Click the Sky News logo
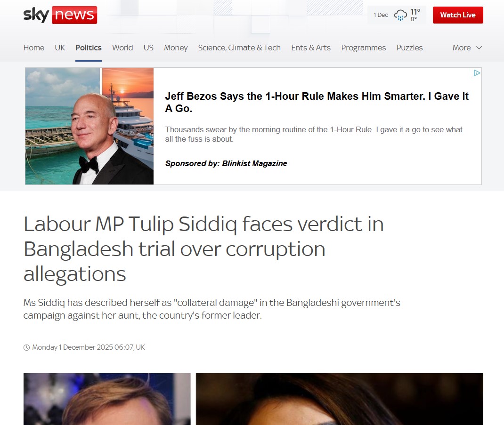Viewport: 504px width, 425px height. pyautogui.click(x=60, y=15)
